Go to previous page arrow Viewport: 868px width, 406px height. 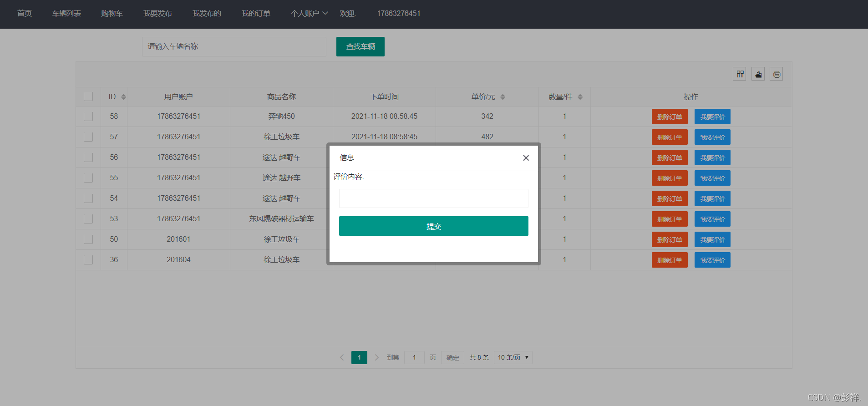click(x=342, y=357)
